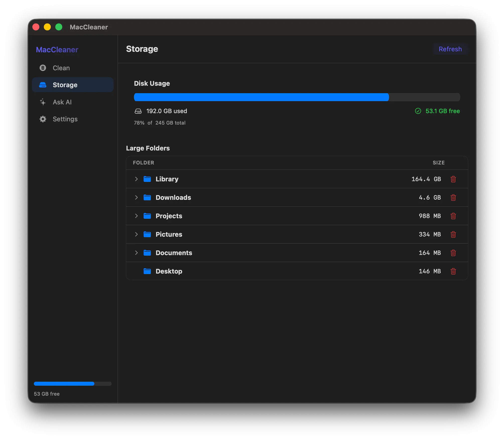Click the trash icon for Downloads
504x440 pixels.
click(x=453, y=198)
